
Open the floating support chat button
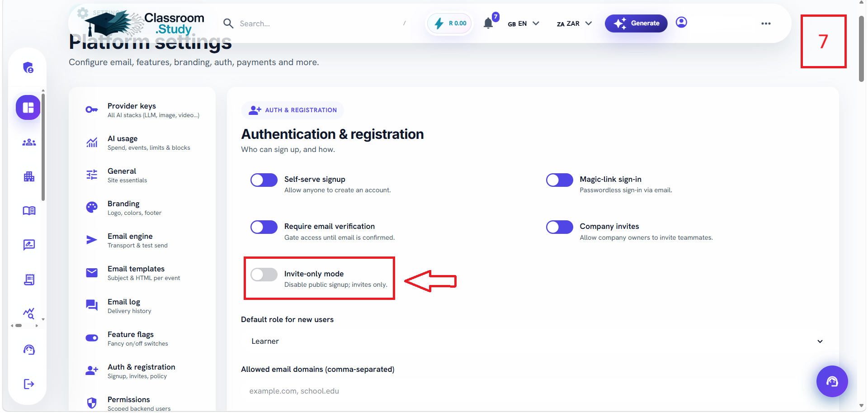pyautogui.click(x=832, y=381)
